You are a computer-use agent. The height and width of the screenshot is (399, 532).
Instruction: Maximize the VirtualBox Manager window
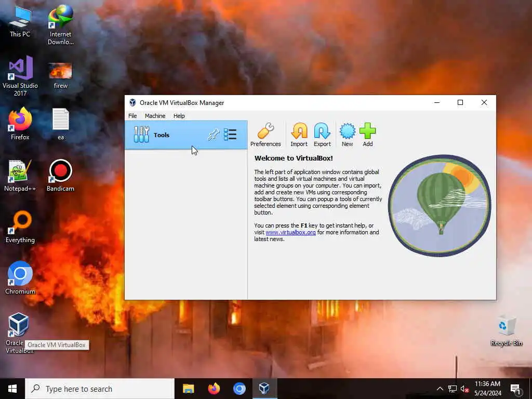460,102
